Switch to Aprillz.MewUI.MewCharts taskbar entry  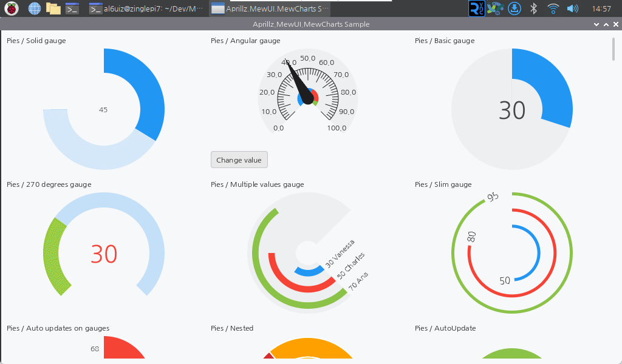pos(270,8)
